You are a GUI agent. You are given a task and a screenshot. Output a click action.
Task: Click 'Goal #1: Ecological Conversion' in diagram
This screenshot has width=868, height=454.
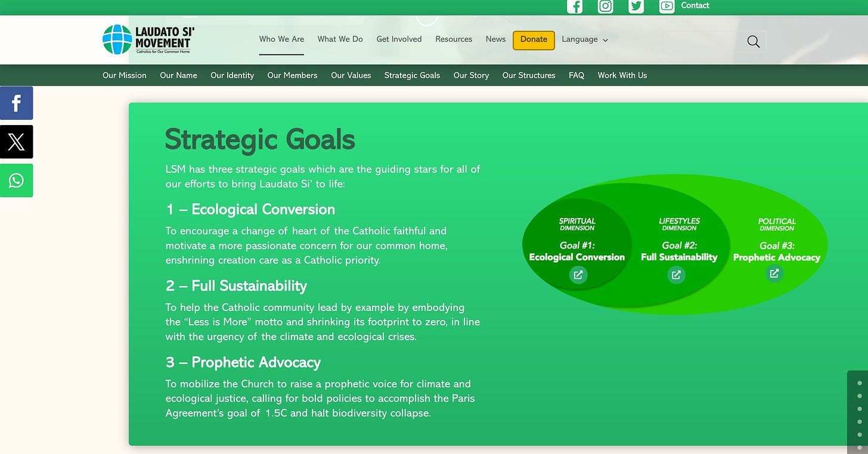coord(577,251)
